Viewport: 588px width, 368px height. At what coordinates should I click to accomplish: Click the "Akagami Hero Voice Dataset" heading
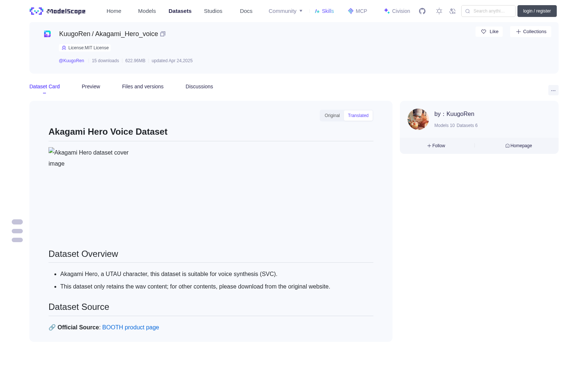(108, 132)
